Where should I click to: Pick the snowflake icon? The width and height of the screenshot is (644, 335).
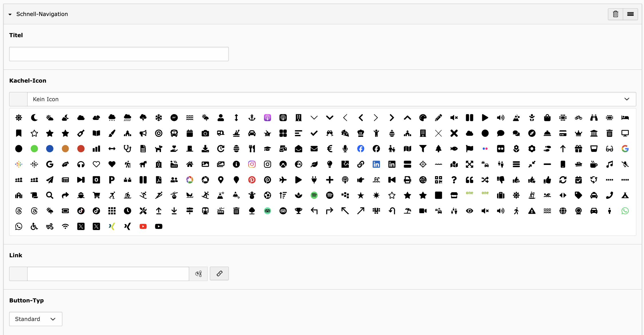point(158,117)
